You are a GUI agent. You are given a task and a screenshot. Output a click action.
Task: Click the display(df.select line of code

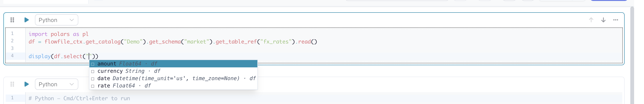coord(63,56)
